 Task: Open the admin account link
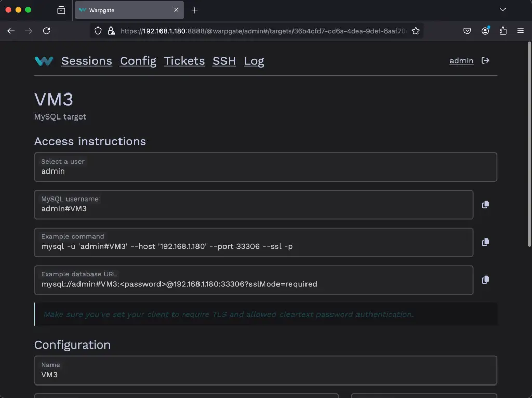tap(461, 60)
